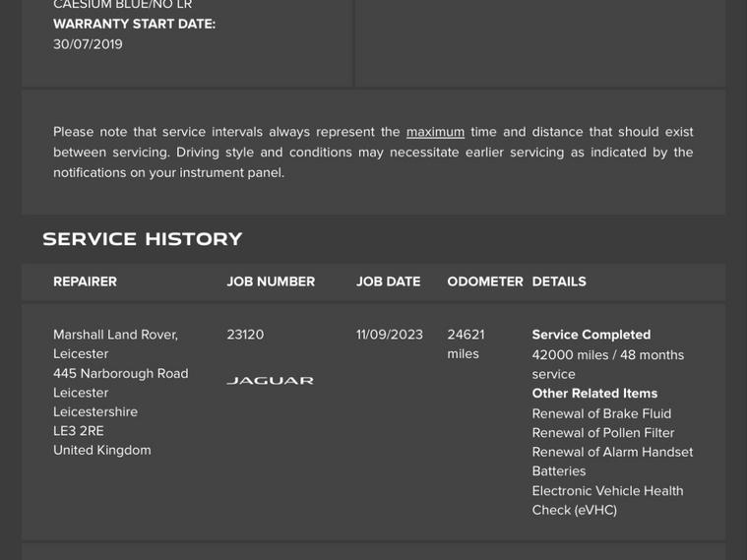This screenshot has width=747, height=560.
Task: Click the SERVICE HISTORY heading
Action: [x=142, y=239]
